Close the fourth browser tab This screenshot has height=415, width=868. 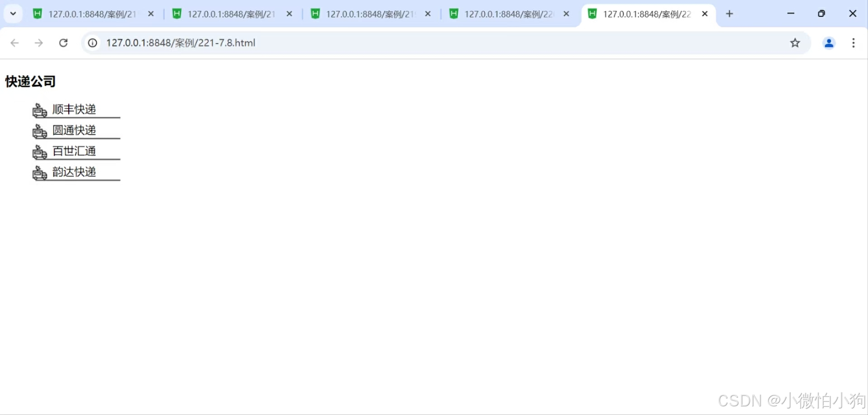point(567,14)
